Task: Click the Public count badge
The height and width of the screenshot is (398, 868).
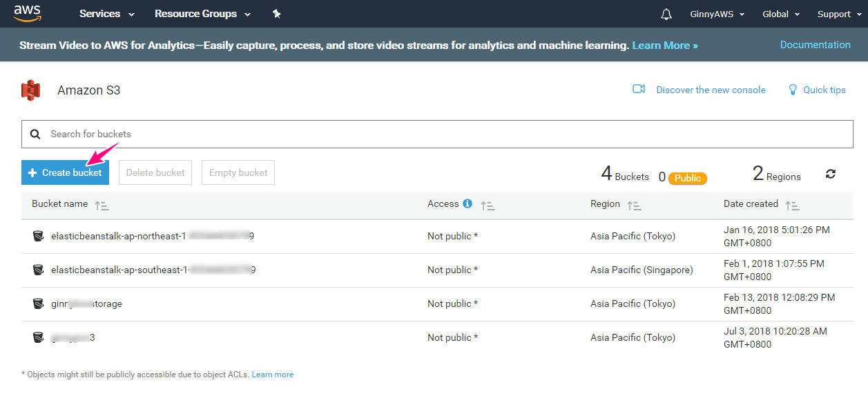Action: tap(688, 178)
